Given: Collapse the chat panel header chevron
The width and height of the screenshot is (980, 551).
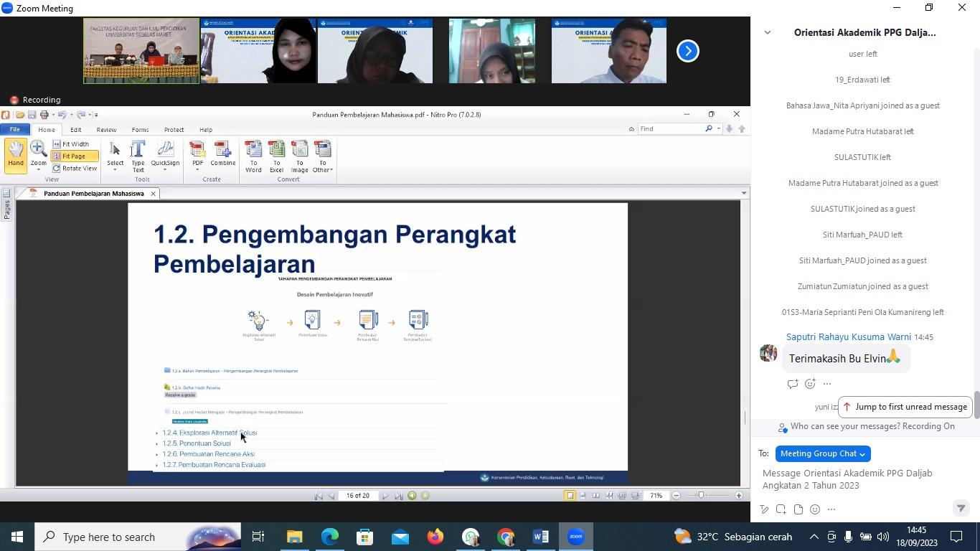Looking at the screenshot, I should click(x=767, y=32).
